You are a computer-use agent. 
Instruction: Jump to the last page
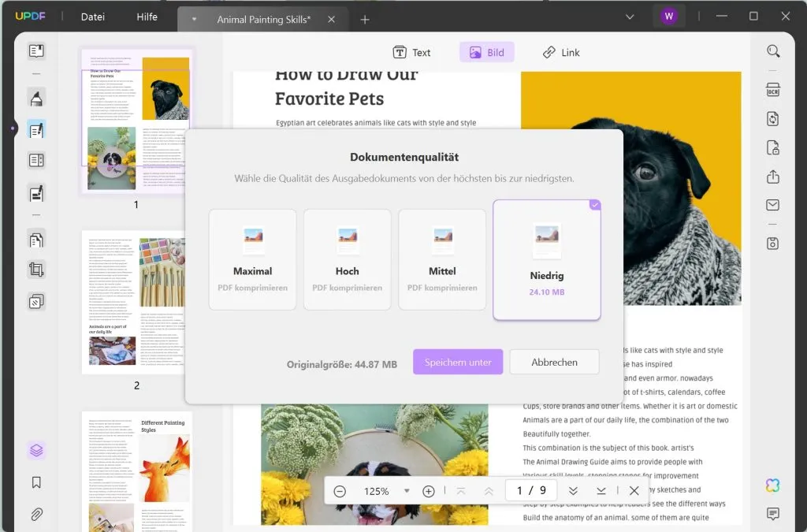point(601,490)
